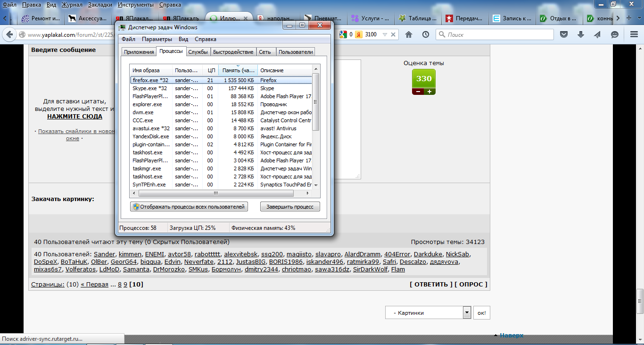The image size is (644, 345).
Task: Click Отображать процессы всех пользователей button
Action: (189, 207)
